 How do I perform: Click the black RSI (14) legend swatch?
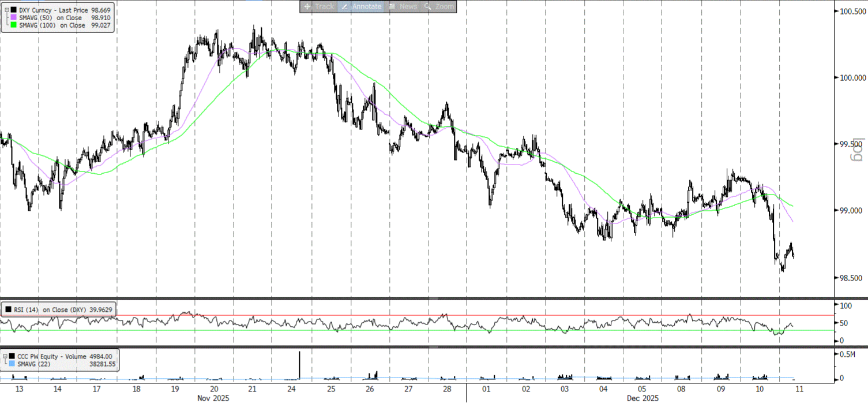8,310
